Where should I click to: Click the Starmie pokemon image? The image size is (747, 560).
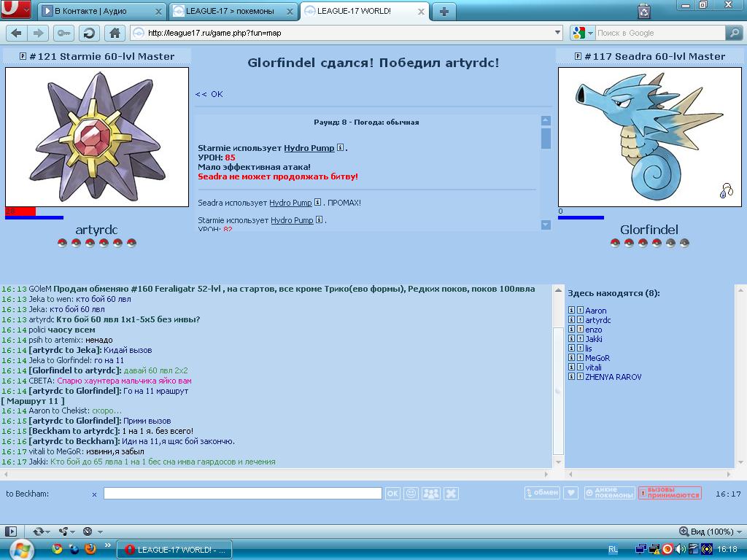(97, 137)
